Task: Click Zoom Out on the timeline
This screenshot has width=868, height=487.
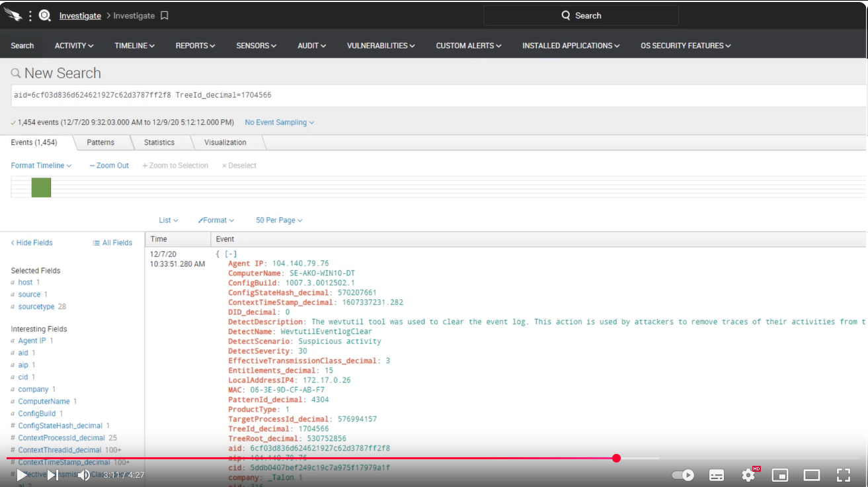Action: coord(109,165)
